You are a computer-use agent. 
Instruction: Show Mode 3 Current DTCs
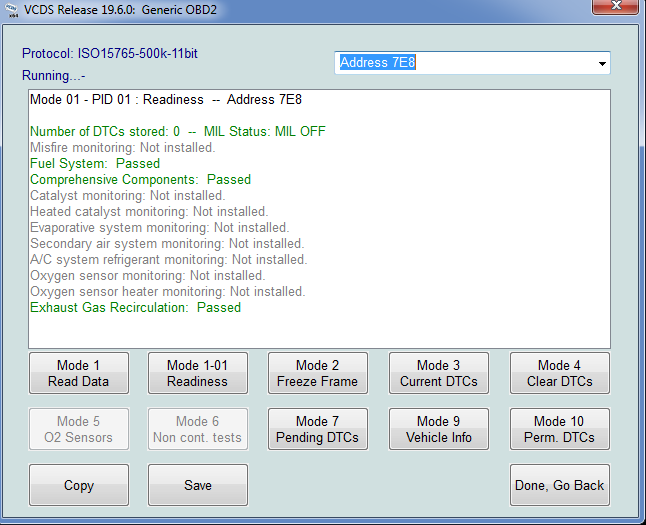point(439,373)
